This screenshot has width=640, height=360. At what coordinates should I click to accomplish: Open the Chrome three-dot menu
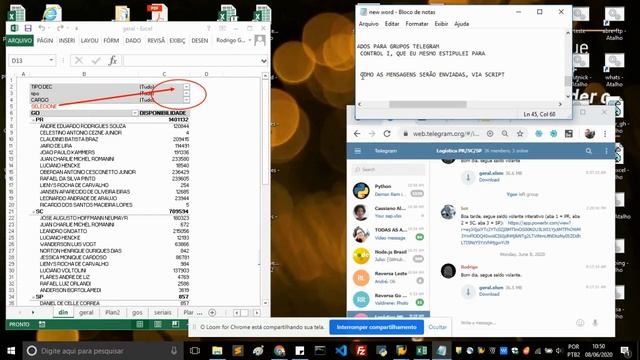(605, 133)
